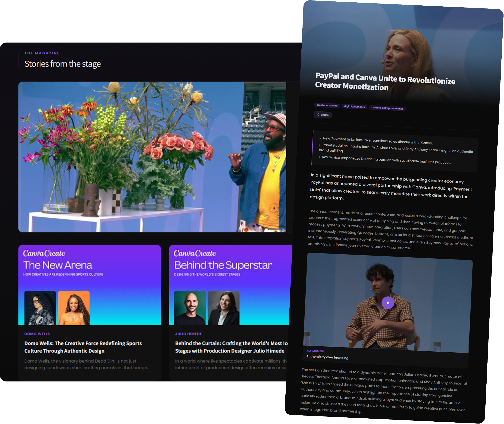504x424 pixels.
Task: Click the 'Authenticity over branding!' caption
Action: [328, 357]
